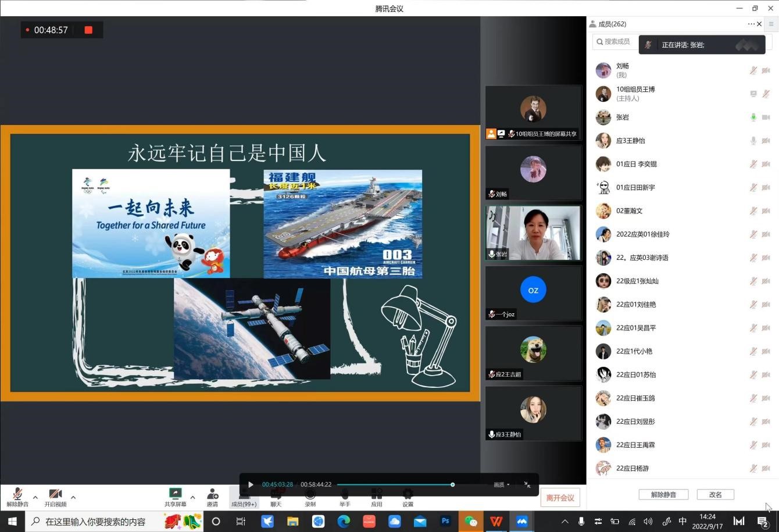Exit fullscreen using the playback bar arrows icon

527,484
